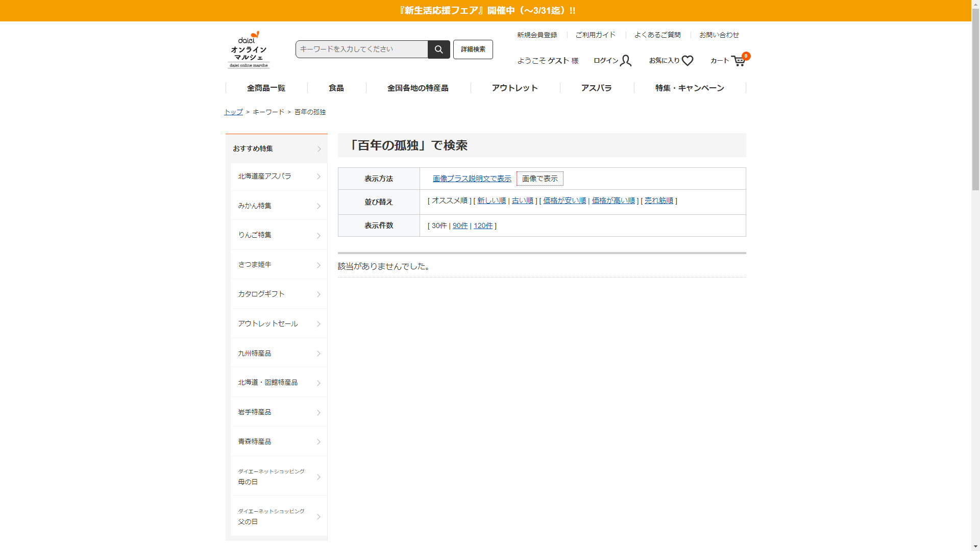Switch display to 画像プラス説明文で表示
This screenshot has height=551, width=980.
click(472, 179)
